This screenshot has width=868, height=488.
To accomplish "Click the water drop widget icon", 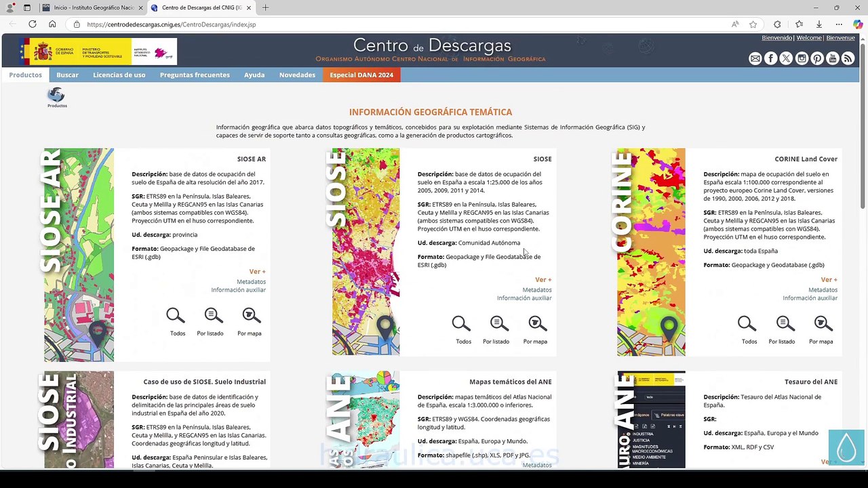I will click(x=846, y=447).
